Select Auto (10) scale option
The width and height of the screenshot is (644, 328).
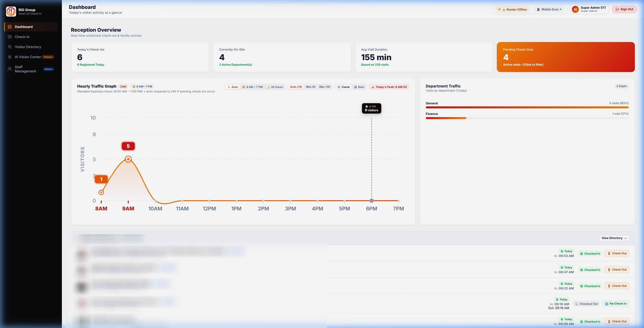click(296, 87)
